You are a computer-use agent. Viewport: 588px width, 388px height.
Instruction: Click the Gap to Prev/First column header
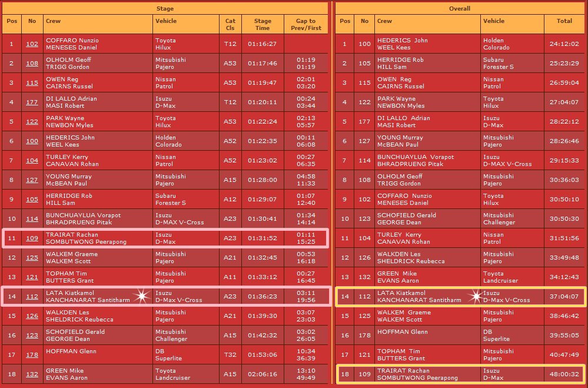306,24
